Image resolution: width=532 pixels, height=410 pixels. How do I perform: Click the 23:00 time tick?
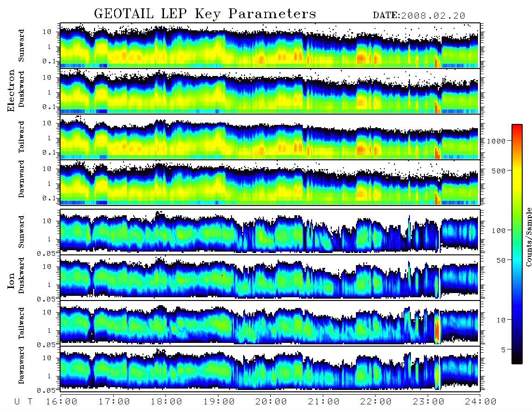click(429, 402)
